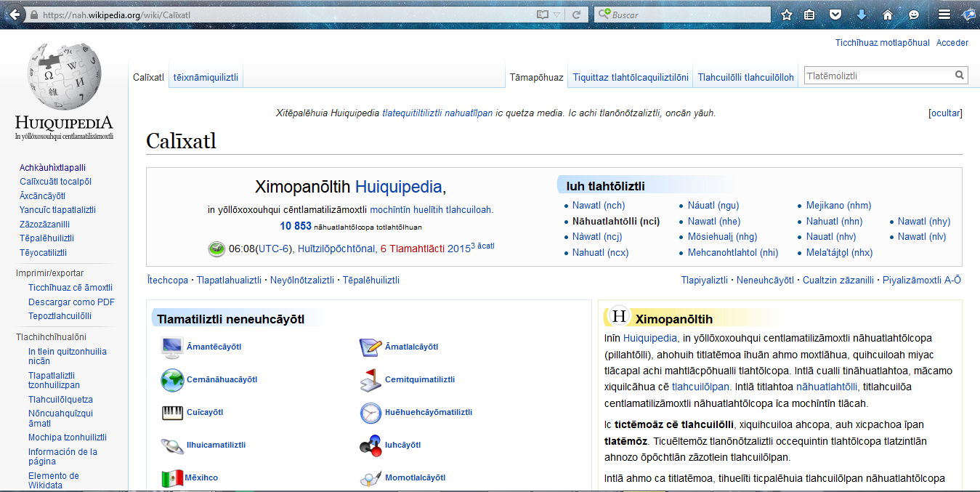Go back using the browser back arrow

[x=13, y=15]
